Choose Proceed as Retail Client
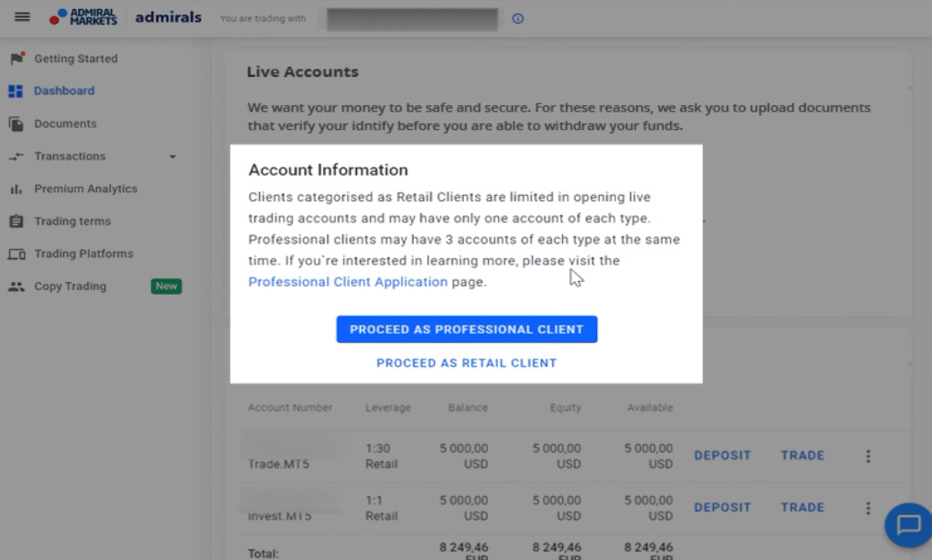932x560 pixels. coord(467,363)
